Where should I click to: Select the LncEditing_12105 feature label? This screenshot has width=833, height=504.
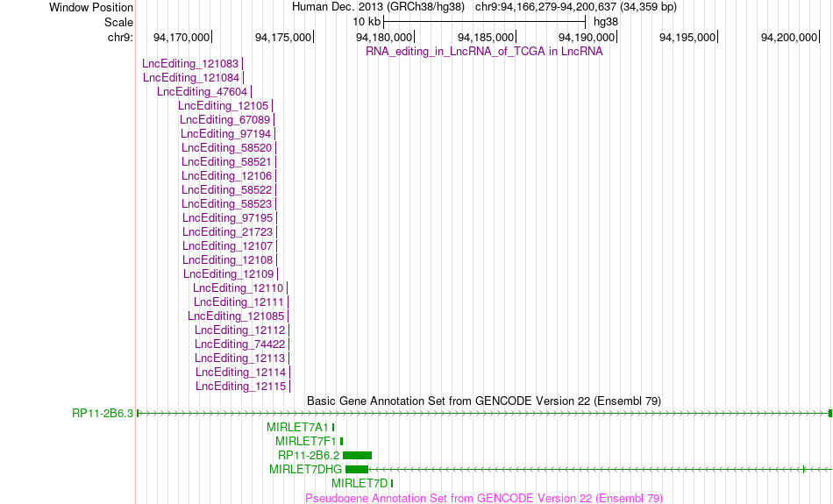(223, 106)
